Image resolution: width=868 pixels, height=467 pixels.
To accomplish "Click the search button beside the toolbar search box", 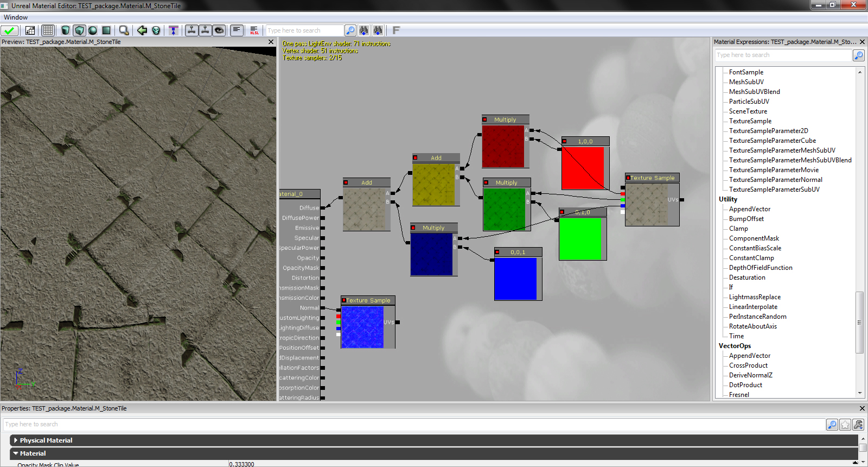I will tap(350, 30).
